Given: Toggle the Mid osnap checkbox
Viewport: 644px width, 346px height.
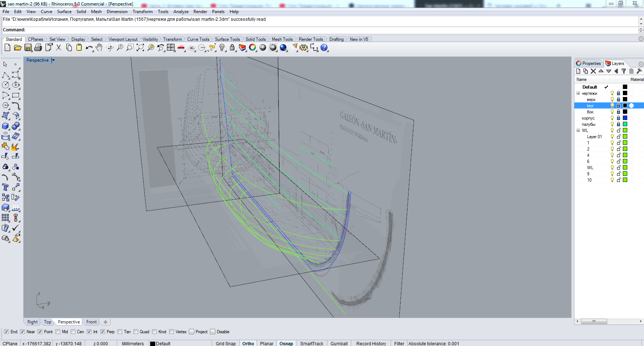Looking at the screenshot, I should pos(58,332).
